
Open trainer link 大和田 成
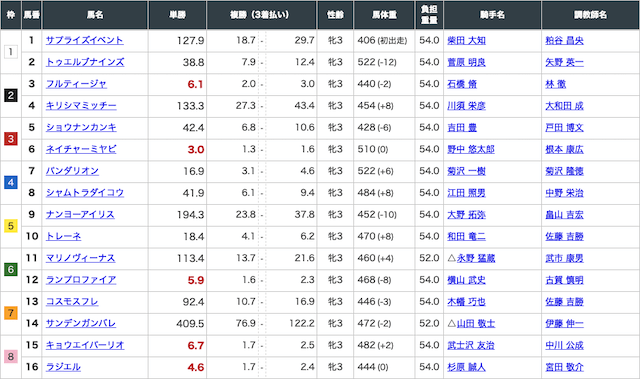click(x=564, y=106)
